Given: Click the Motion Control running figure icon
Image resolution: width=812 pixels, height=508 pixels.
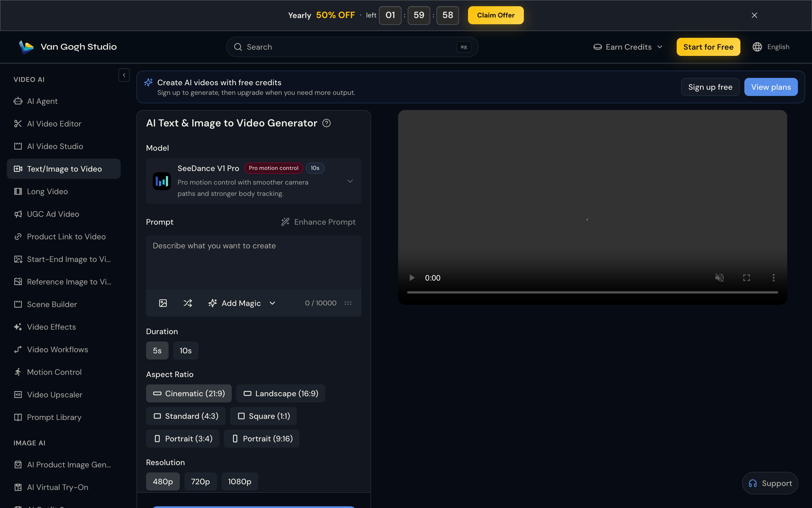Looking at the screenshot, I should pos(18,372).
